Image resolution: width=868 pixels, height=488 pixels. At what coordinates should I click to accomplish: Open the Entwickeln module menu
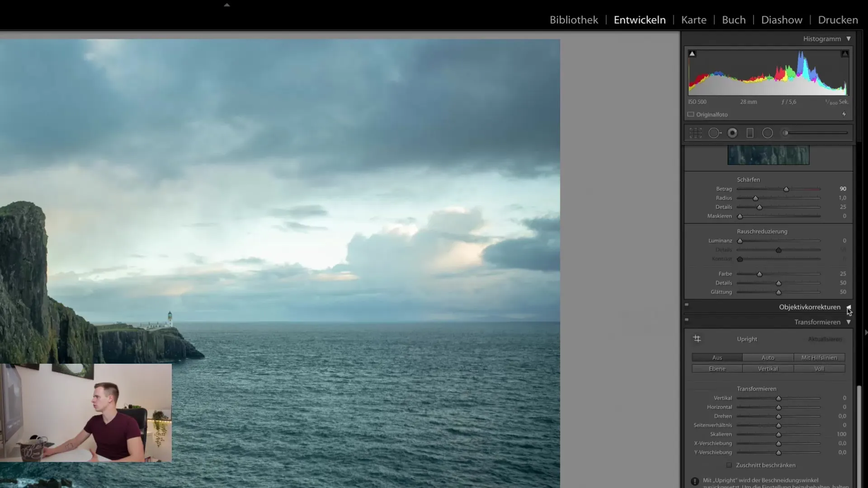click(639, 20)
